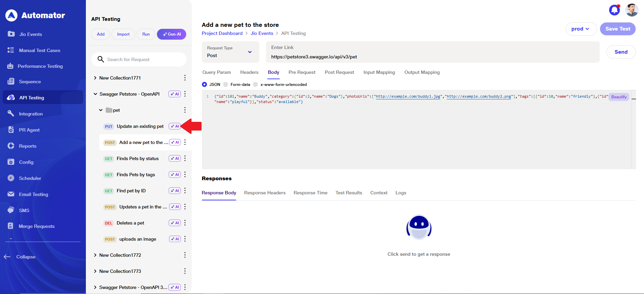Open the prod environment dropdown
The width and height of the screenshot is (644, 294).
coord(581,29)
